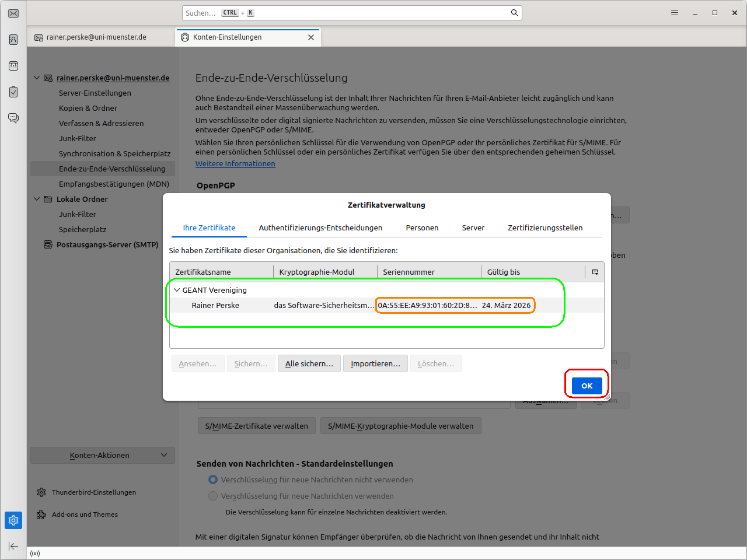Open the Konten-Aktionen dropdown

(x=103, y=455)
